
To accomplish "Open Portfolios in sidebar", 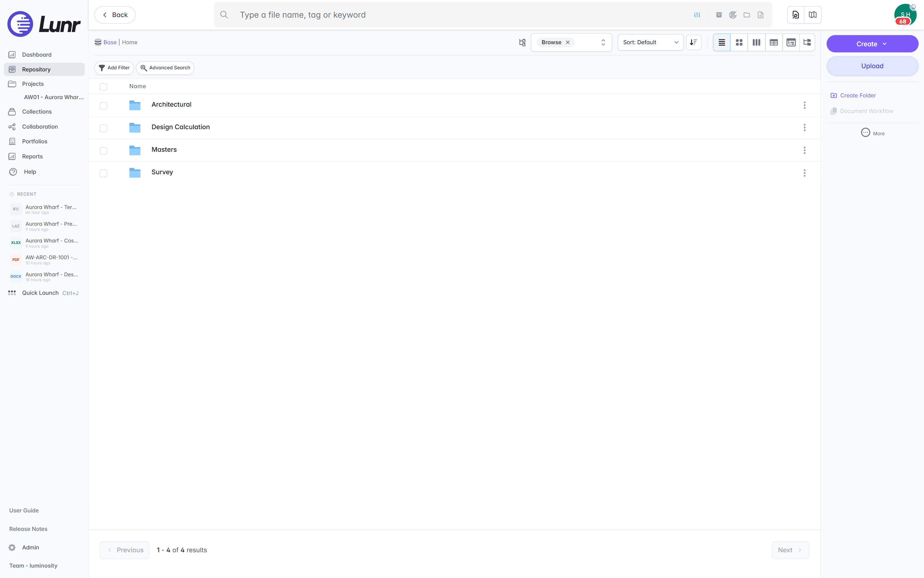I will (x=44, y=141).
